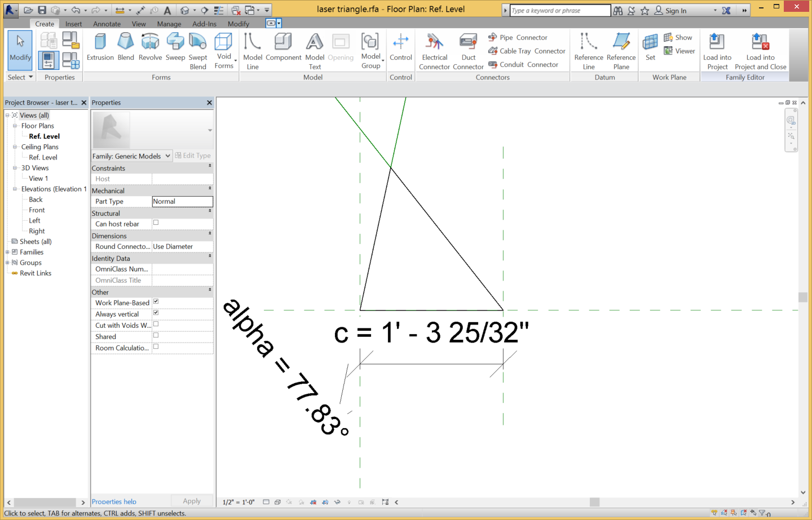
Task: Collapse the Ceiling Plans node
Action: [x=15, y=146]
